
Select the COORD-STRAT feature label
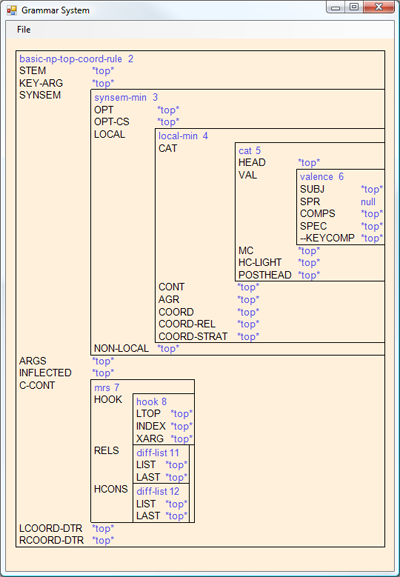pyautogui.click(x=193, y=336)
